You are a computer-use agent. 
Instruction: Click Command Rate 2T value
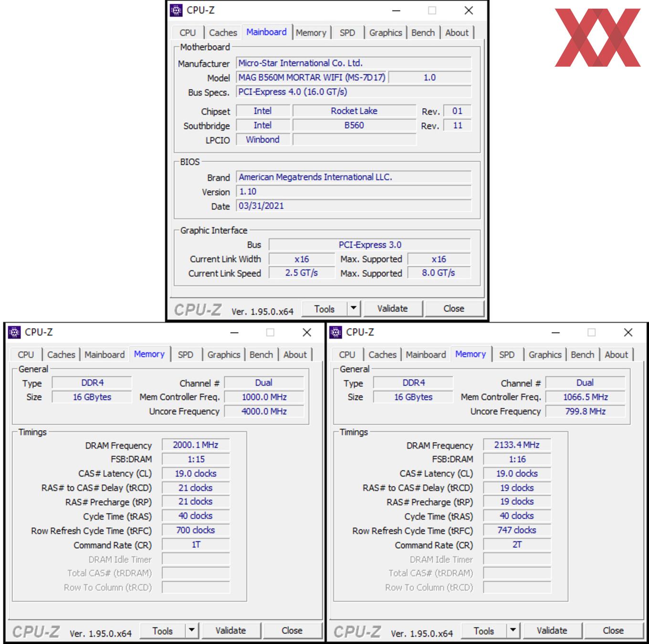click(517, 544)
